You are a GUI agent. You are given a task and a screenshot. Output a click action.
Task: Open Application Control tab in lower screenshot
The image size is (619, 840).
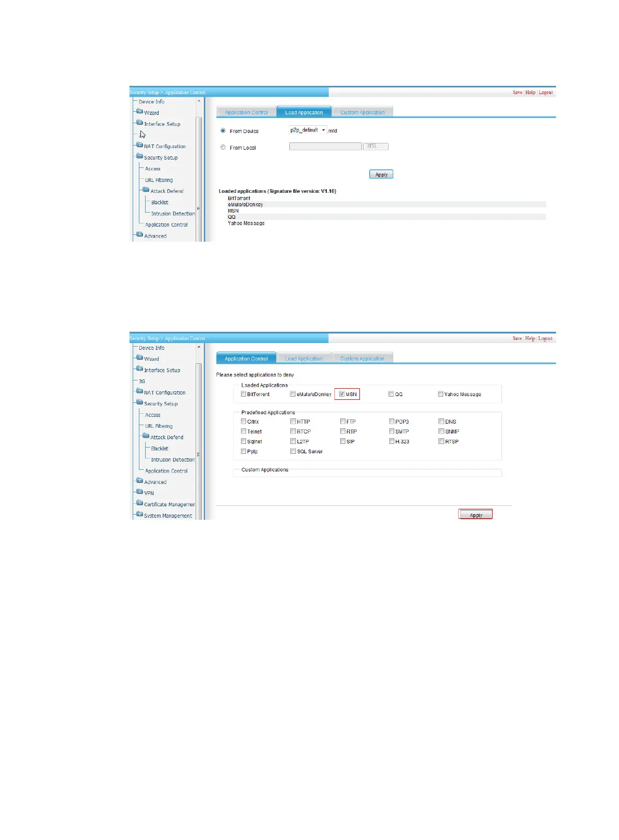[246, 359]
